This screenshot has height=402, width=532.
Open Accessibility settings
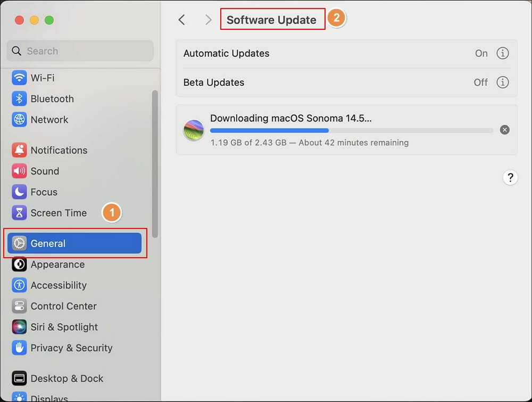pyautogui.click(x=74, y=285)
